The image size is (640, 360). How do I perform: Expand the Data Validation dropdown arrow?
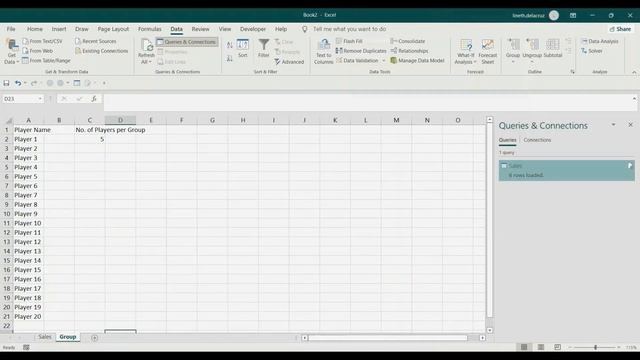click(384, 61)
